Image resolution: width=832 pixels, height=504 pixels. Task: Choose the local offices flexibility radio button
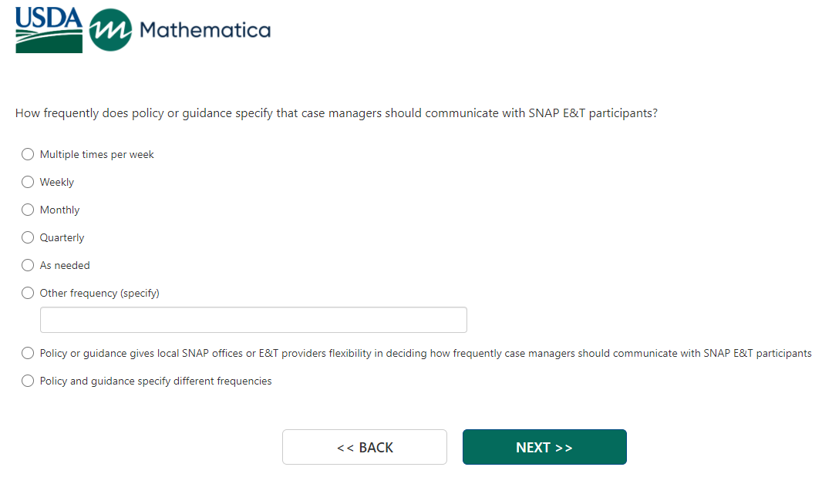(x=28, y=353)
